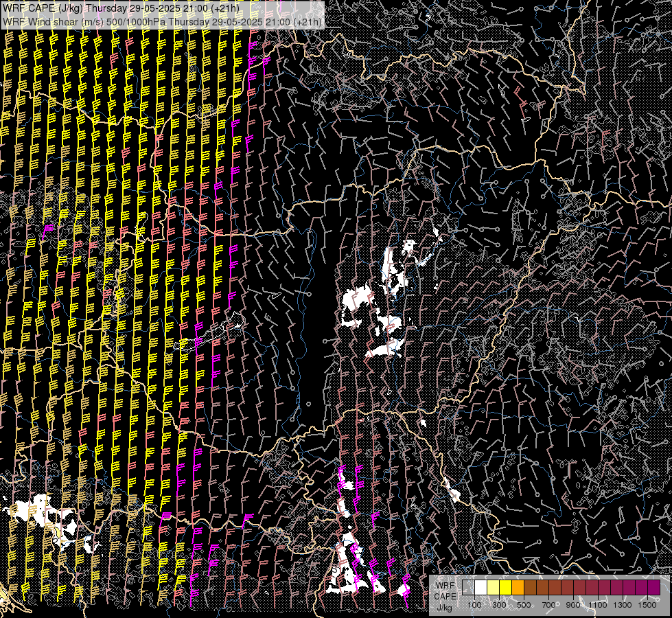This screenshot has width=672, height=618.
Task: Click the WRF CAPE title line at top
Action: 121,8
